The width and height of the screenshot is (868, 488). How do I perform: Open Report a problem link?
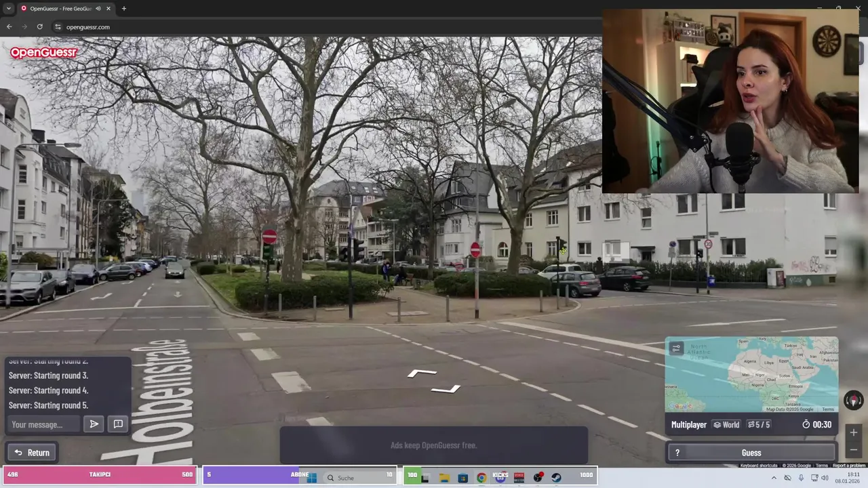click(x=848, y=466)
